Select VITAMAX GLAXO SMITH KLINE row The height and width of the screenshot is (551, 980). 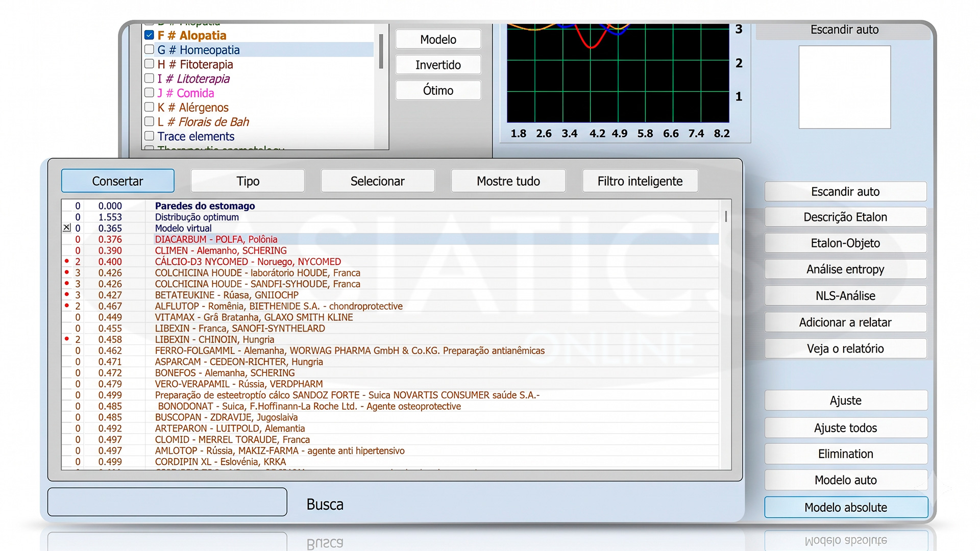[390, 317]
